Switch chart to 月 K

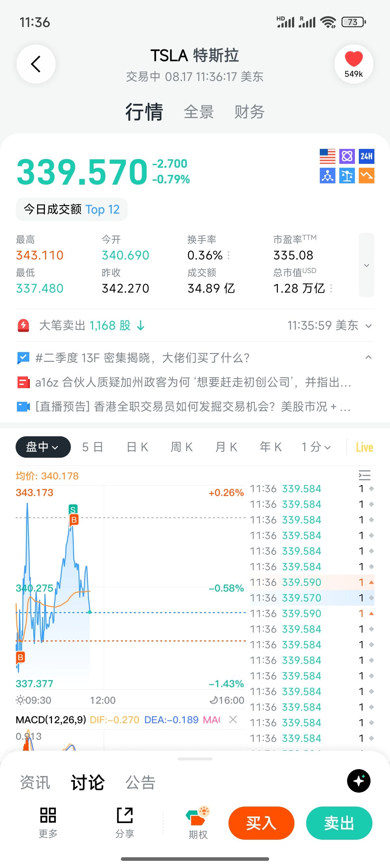point(226,447)
